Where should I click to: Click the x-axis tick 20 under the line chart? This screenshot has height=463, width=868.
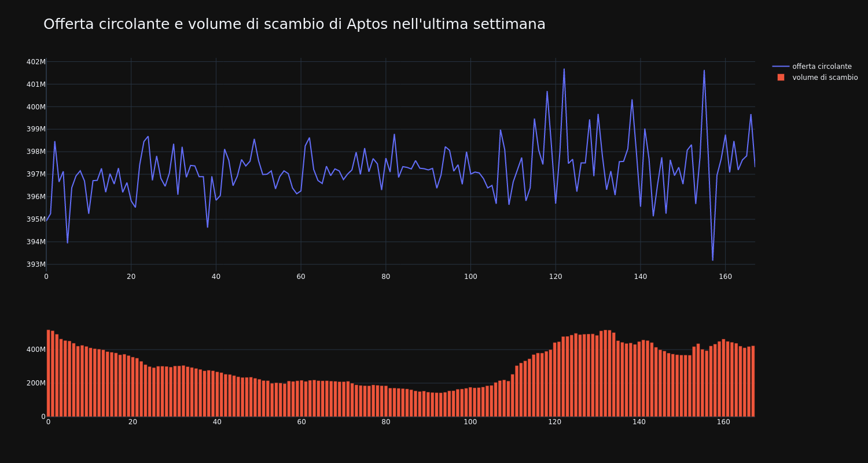coord(131,277)
